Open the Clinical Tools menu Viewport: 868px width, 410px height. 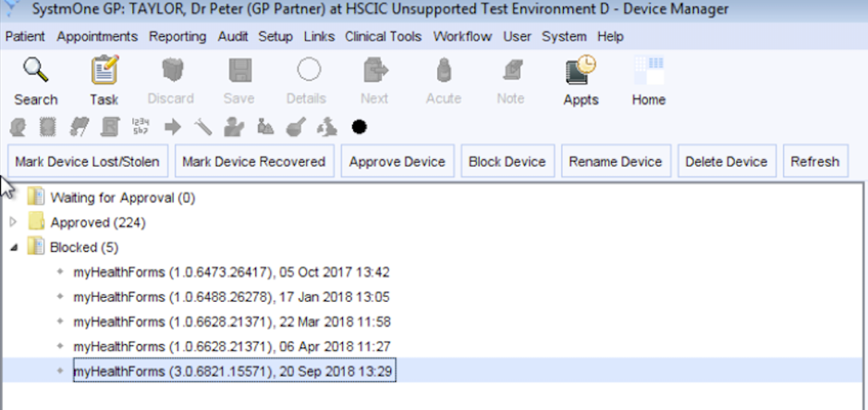point(383,37)
